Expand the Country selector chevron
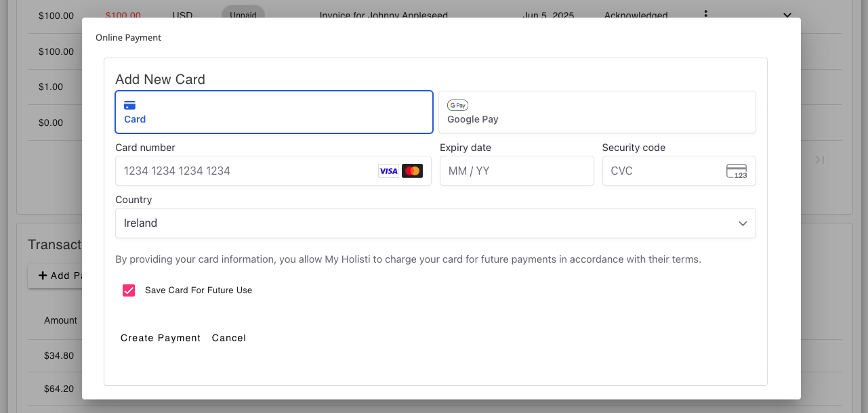 [x=742, y=223]
